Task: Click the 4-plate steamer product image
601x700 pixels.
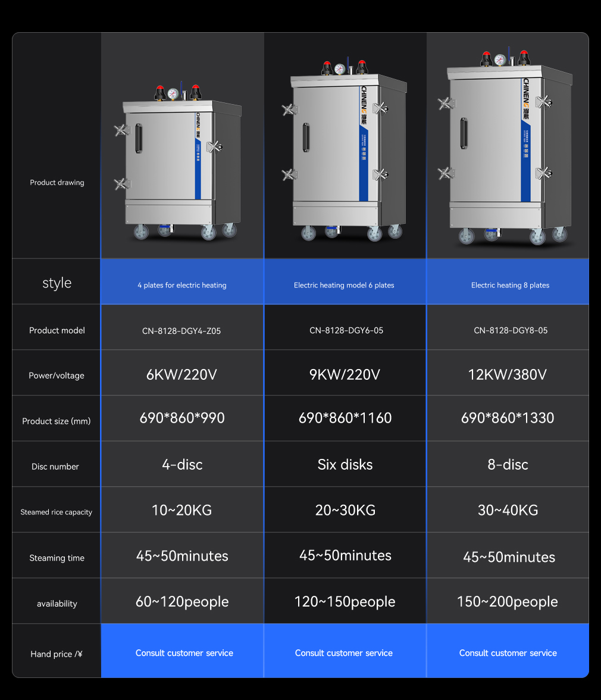Action: click(176, 164)
